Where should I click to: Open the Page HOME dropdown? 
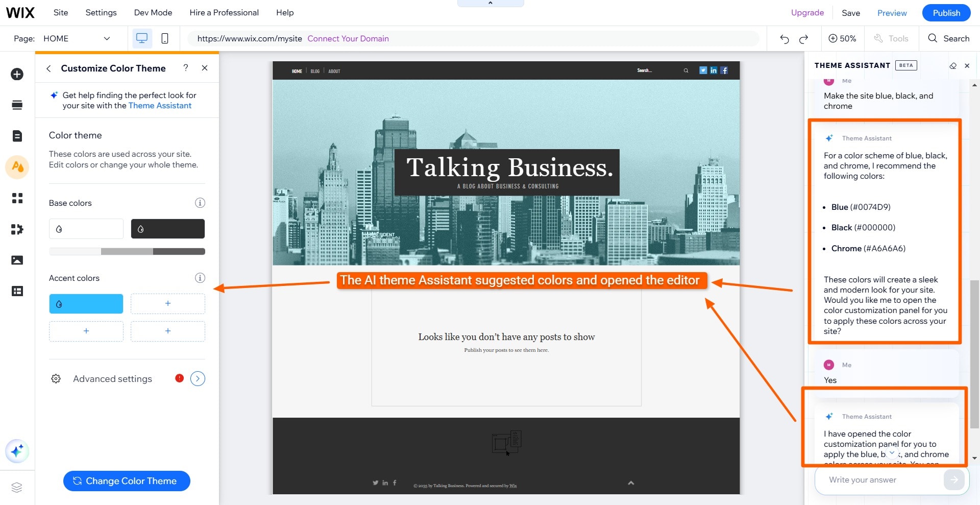tap(77, 38)
